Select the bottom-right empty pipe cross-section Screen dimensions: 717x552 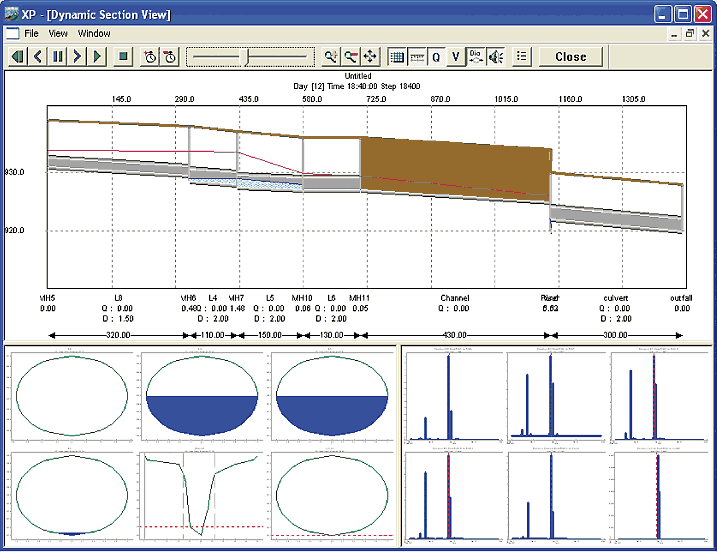[332, 496]
